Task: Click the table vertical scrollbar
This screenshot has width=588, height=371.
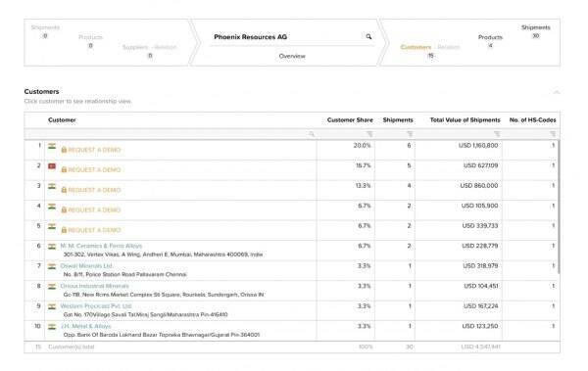Action: [559, 207]
